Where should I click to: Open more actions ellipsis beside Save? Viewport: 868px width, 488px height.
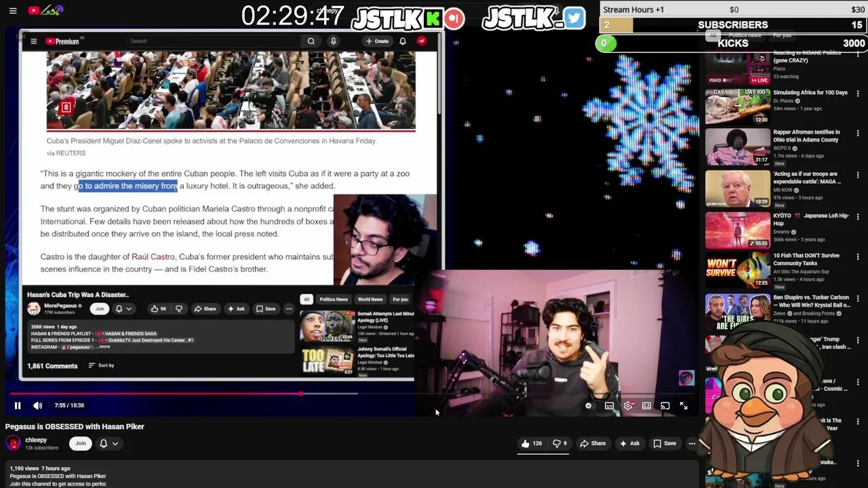[x=692, y=443]
